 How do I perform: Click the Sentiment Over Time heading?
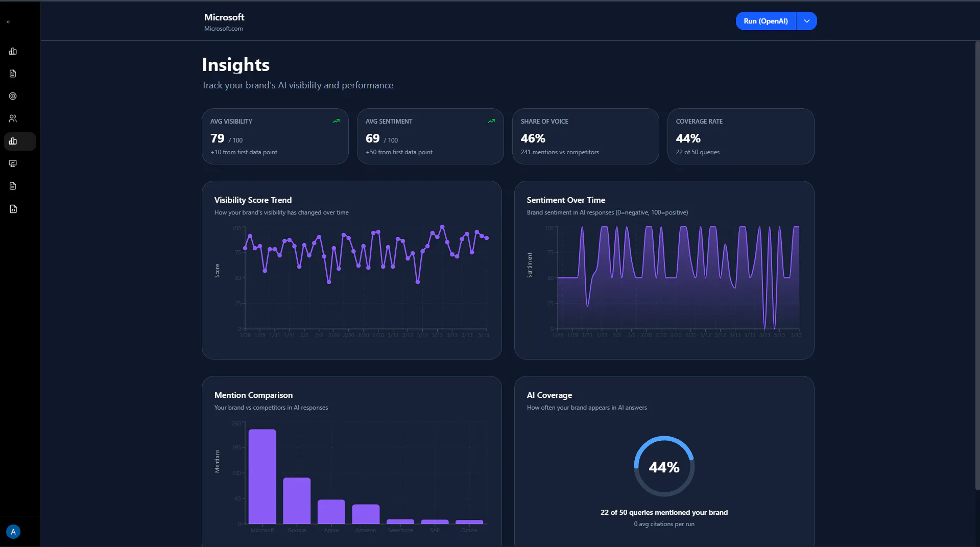click(x=566, y=200)
